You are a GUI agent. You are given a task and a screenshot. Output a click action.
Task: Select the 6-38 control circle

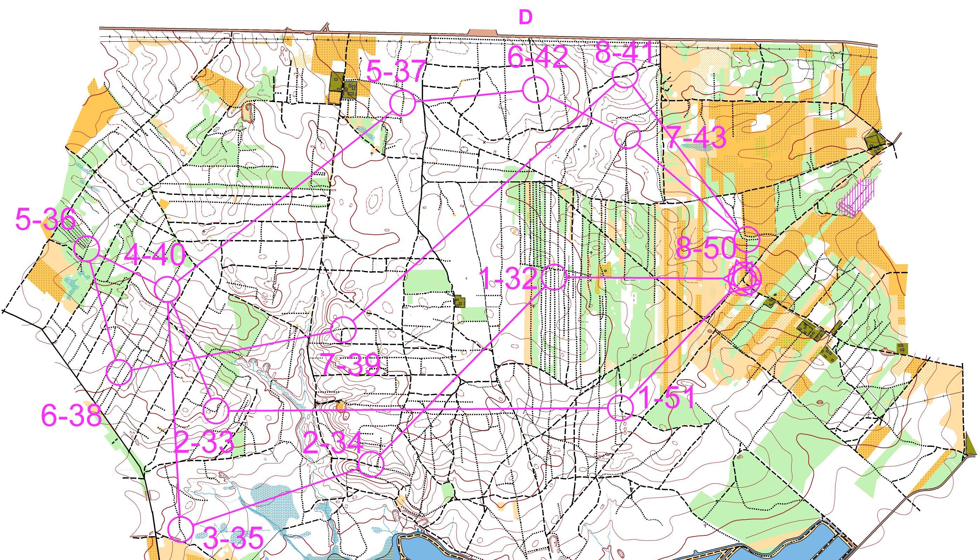pos(119,372)
